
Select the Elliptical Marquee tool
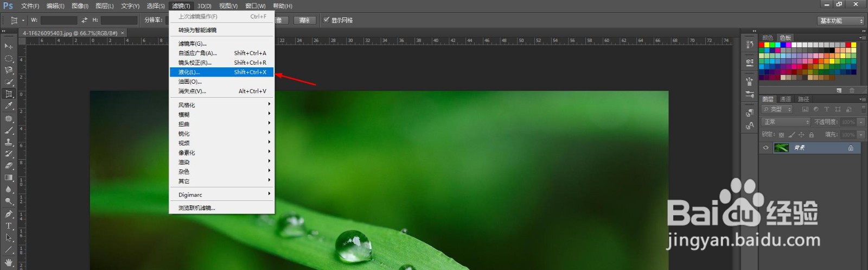[x=9, y=58]
